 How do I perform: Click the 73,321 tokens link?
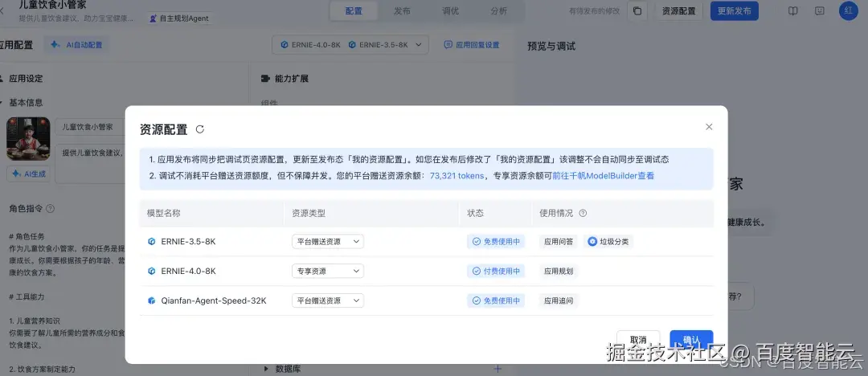pos(457,175)
